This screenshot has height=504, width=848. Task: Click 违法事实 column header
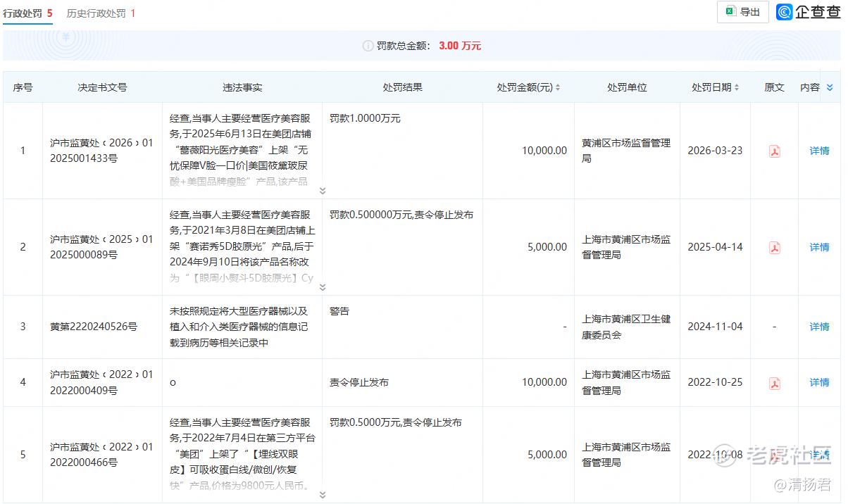point(242,88)
